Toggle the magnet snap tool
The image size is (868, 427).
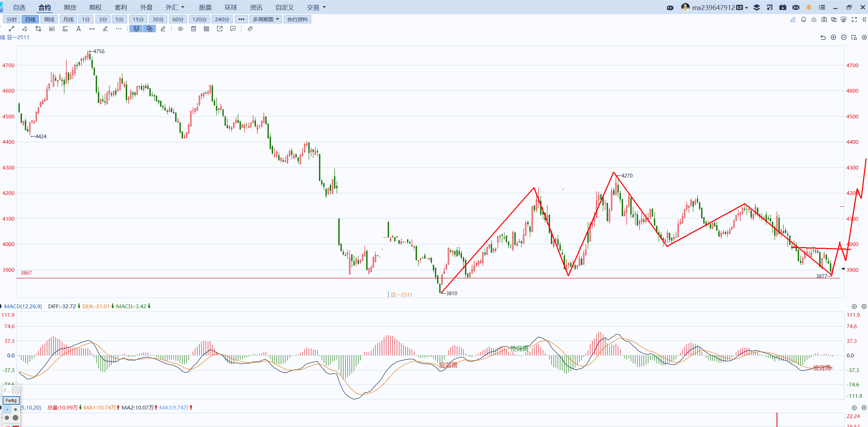point(136,29)
